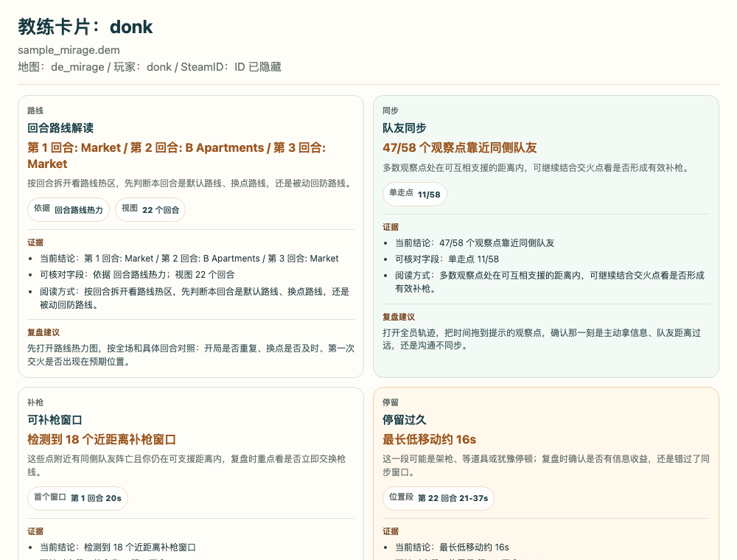Click the 复盘建议 heading in the teammate sync card
This screenshot has width=737, height=560.
click(x=399, y=317)
